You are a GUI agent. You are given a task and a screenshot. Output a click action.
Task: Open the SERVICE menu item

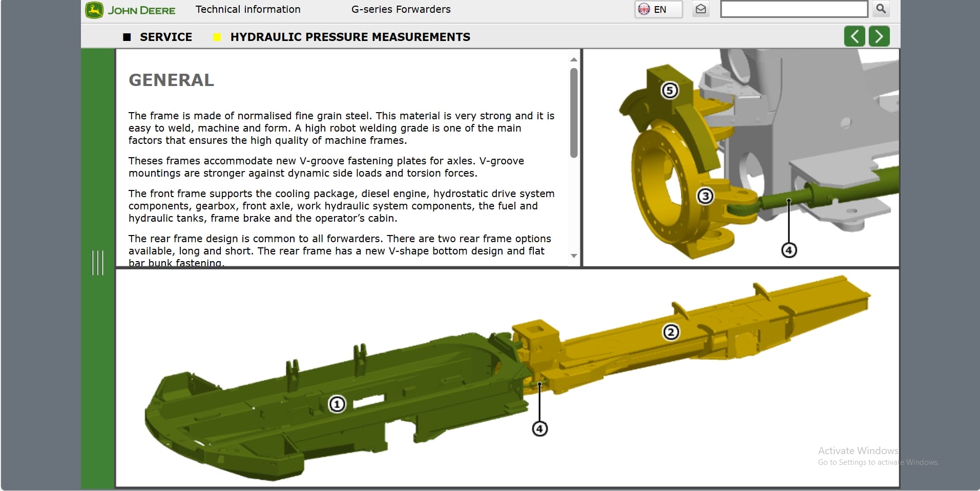(166, 37)
